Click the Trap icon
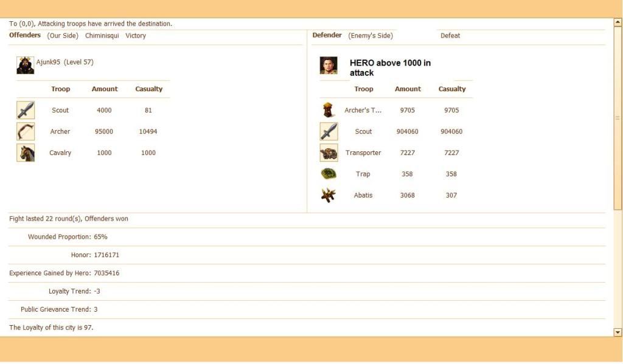The image size is (623, 364). pos(329,174)
